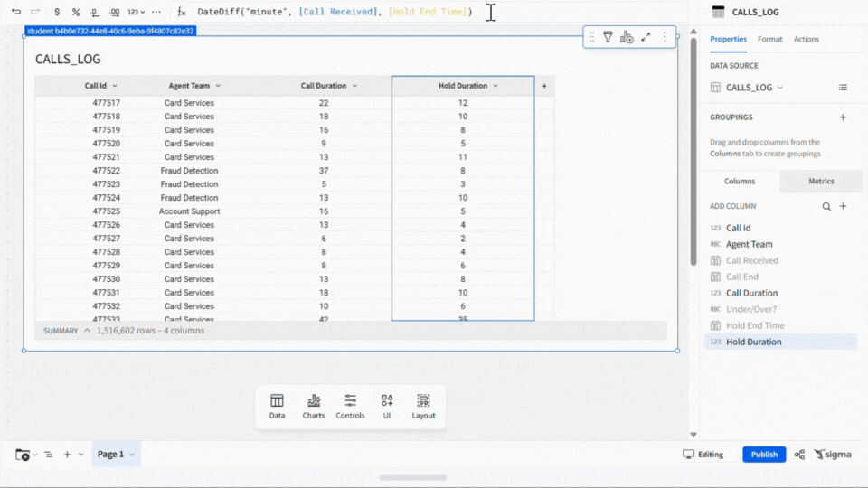Click the CALLS_LOG panel table icon
The image size is (868, 488).
718,12
